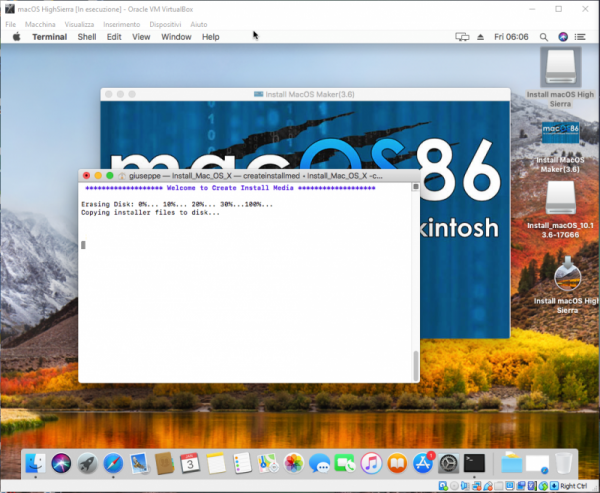Open App Store from the dock
This screenshot has height=493, width=600.
tap(423, 463)
